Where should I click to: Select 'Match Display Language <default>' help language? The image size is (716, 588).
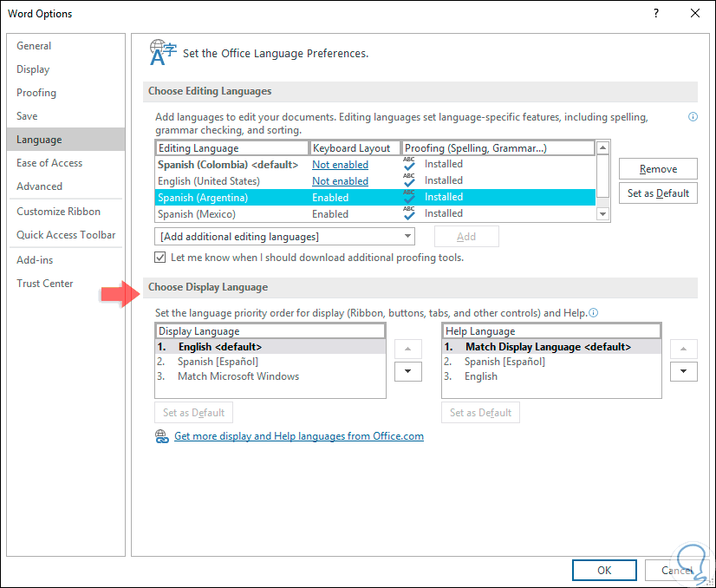(x=551, y=347)
